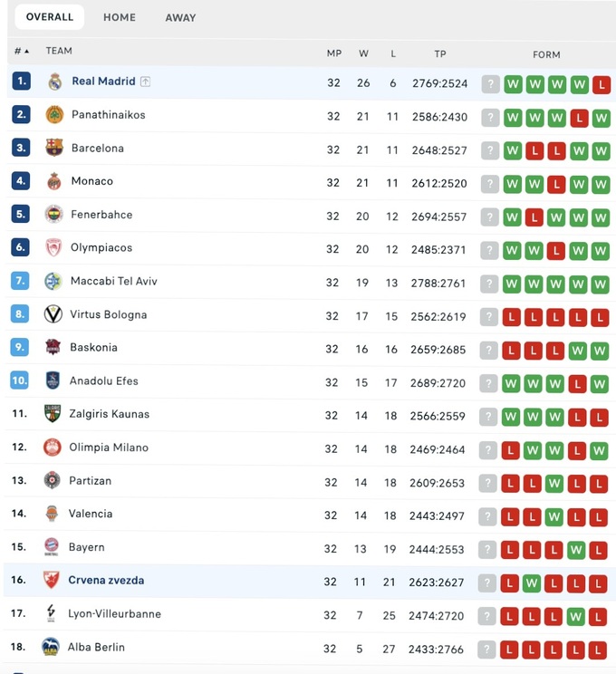
Task: Sort table by rank number column
Action: 21,51
